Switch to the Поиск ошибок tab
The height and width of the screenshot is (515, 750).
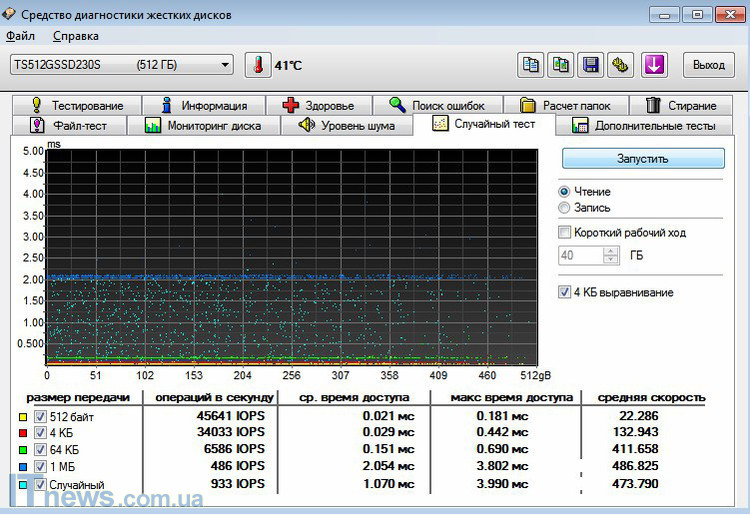tap(437, 105)
